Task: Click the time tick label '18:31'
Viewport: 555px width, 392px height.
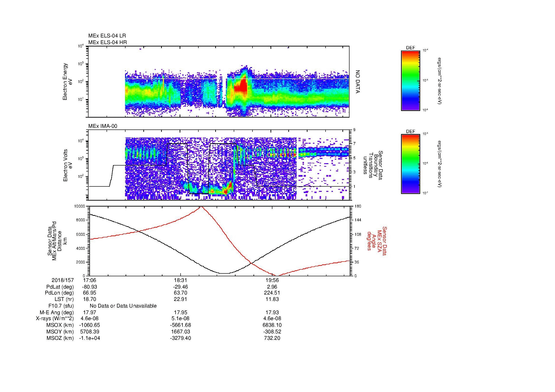Action: point(180,280)
